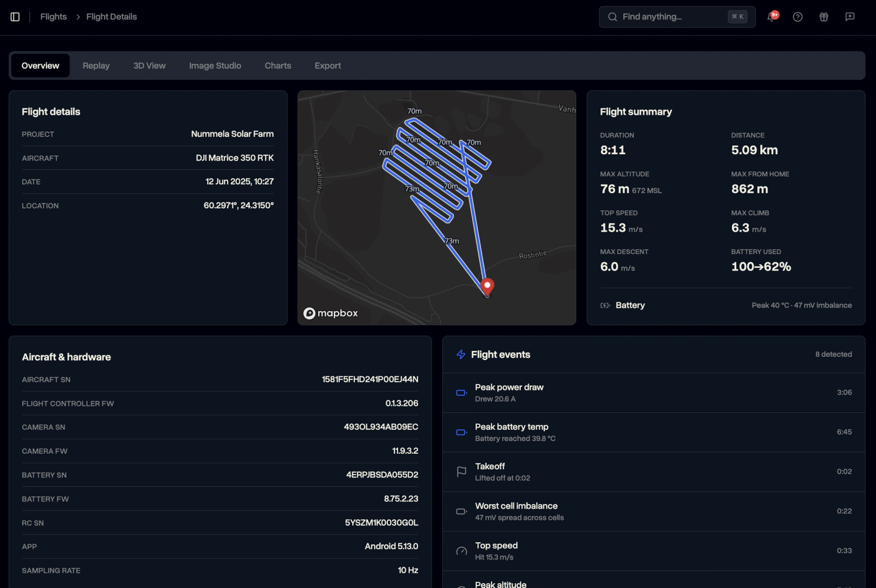Image resolution: width=876 pixels, height=588 pixels.
Task: Click battery FW value 8.75.2.23
Action: (401, 498)
